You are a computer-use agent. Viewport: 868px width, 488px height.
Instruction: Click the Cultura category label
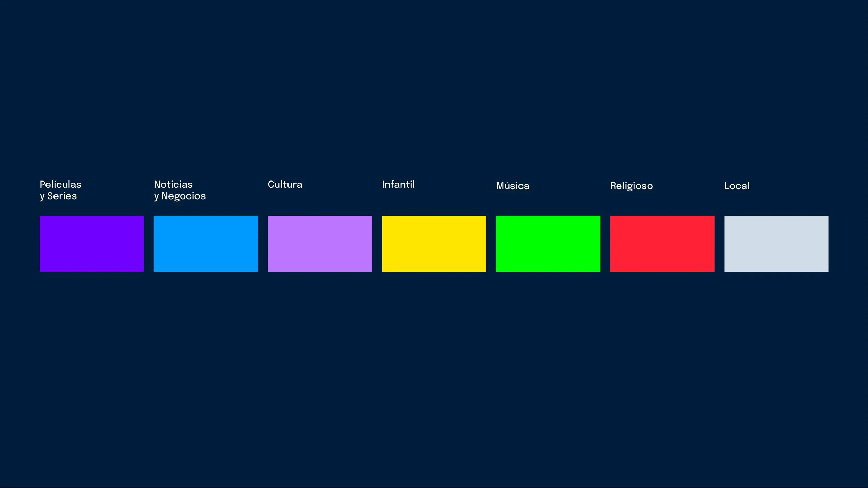[285, 184]
